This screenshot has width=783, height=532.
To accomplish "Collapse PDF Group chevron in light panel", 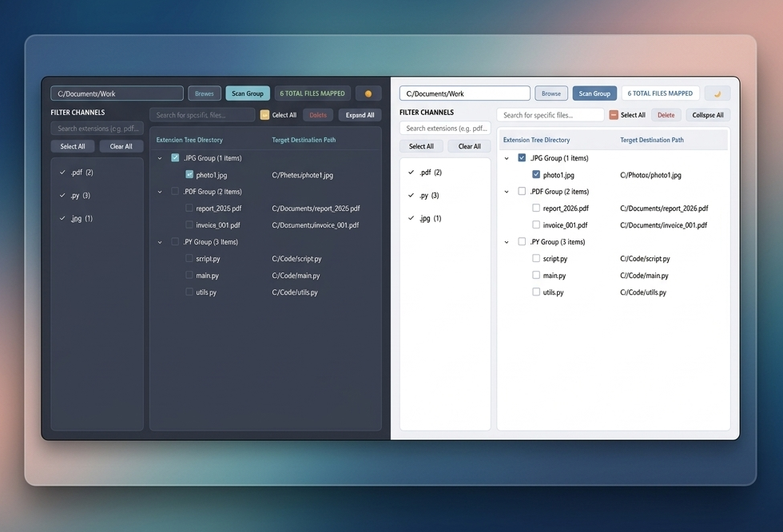I will coord(507,192).
